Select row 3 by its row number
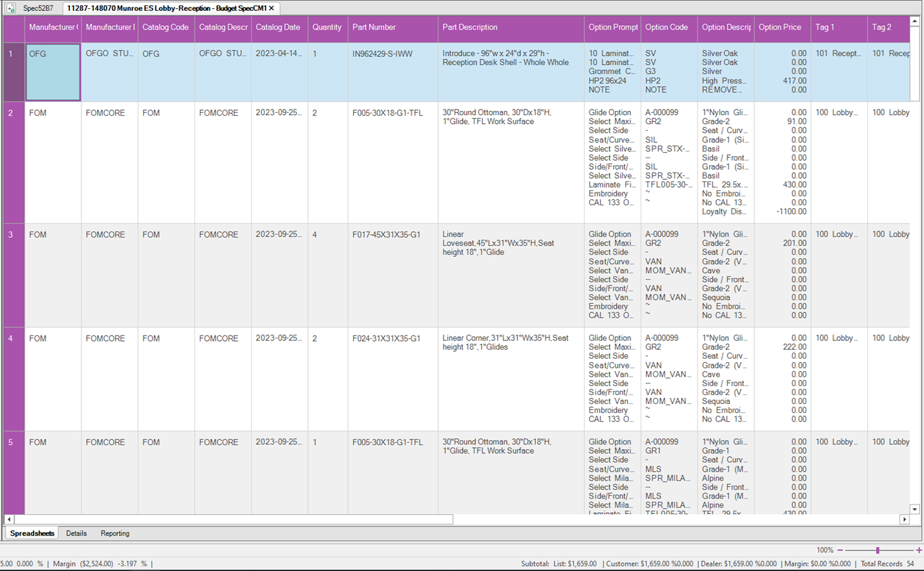924x571 pixels. [x=14, y=276]
